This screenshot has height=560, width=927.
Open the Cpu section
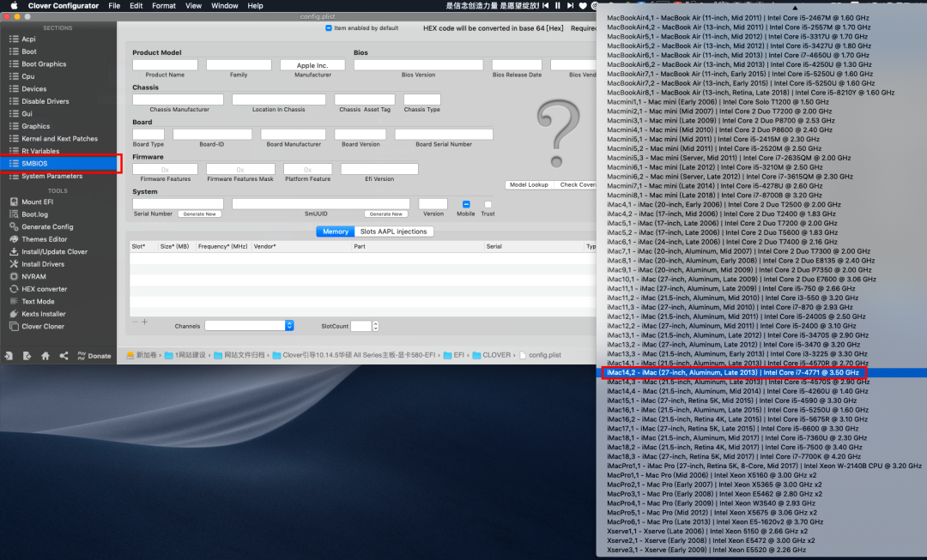tap(27, 76)
